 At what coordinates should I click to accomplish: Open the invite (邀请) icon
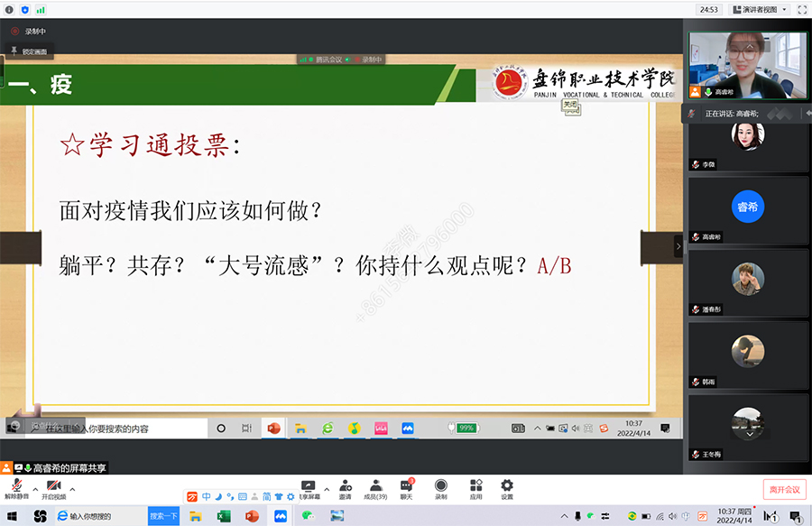pyautogui.click(x=345, y=485)
